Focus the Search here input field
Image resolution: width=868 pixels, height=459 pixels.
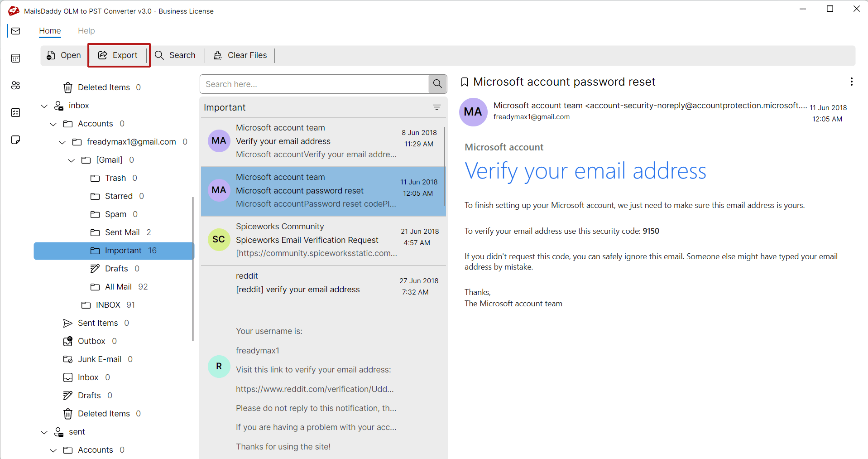point(314,84)
